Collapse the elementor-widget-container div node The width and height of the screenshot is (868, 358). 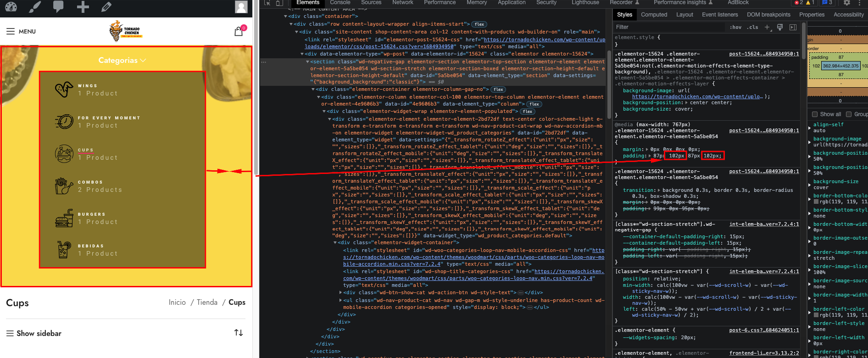[335, 243]
